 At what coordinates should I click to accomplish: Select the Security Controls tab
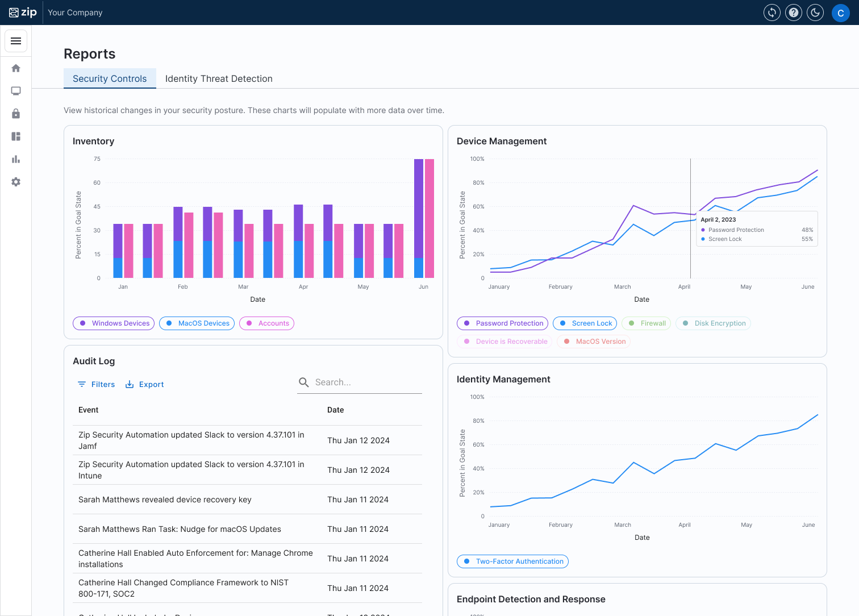[110, 79]
